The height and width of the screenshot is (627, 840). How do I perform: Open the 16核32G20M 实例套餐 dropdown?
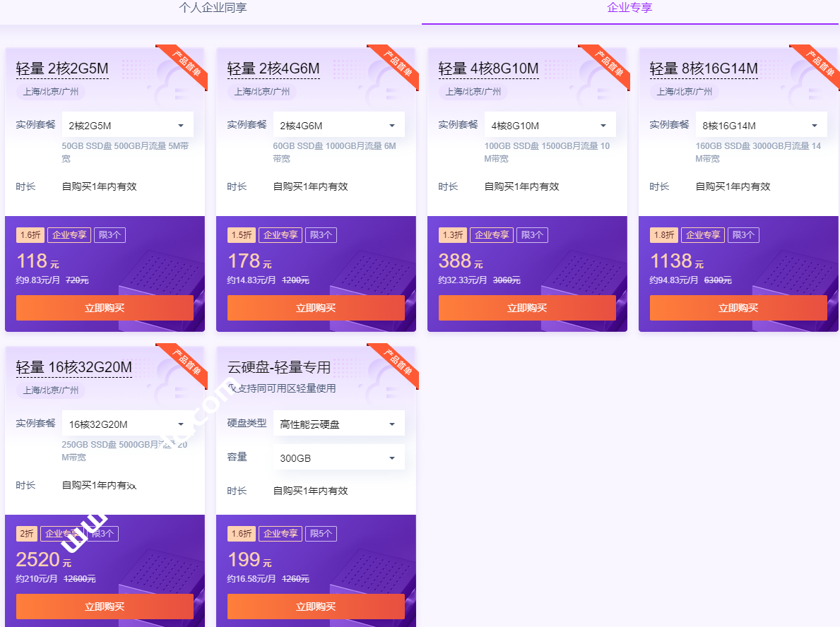tap(127, 424)
